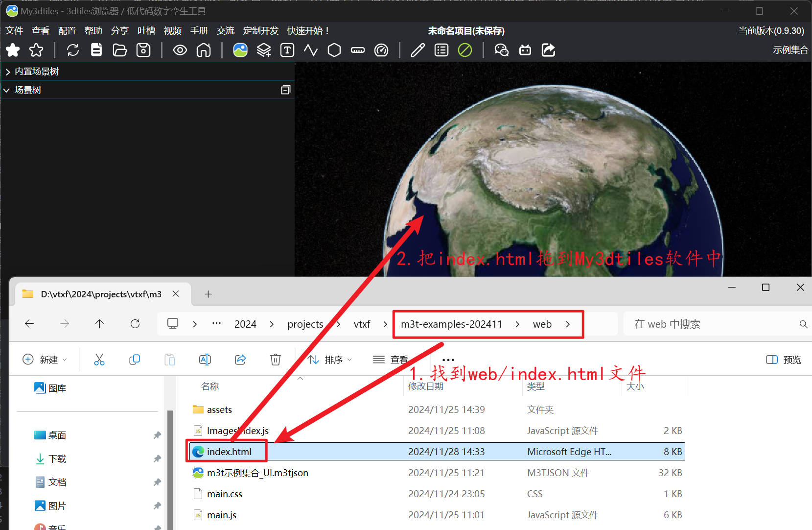
Task: Toggle the 预览 preview pane button
Action: (784, 360)
